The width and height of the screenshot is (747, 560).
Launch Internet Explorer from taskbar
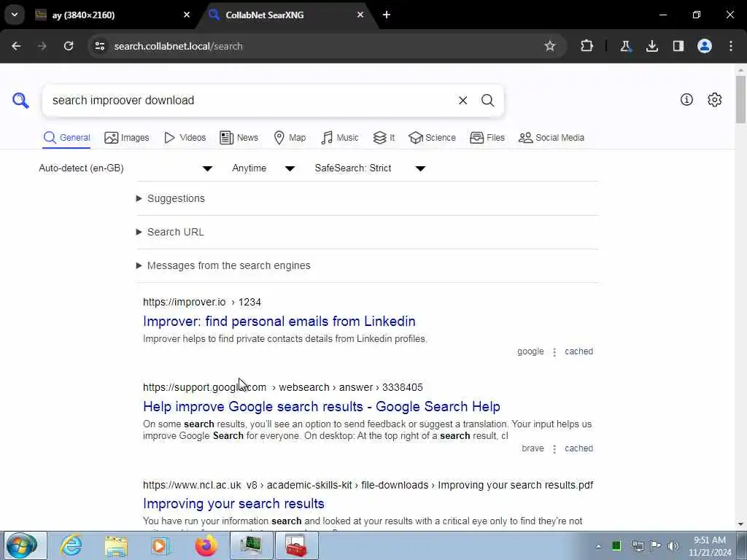(71, 545)
